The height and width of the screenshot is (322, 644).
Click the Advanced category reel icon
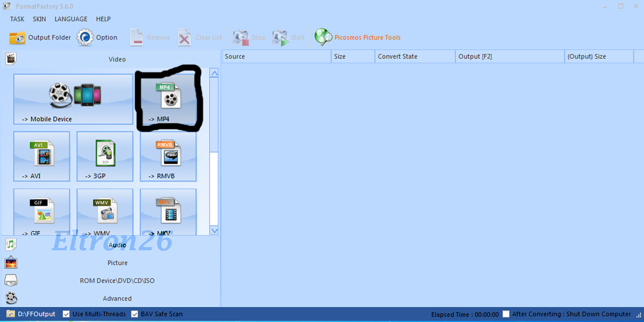tap(11, 298)
